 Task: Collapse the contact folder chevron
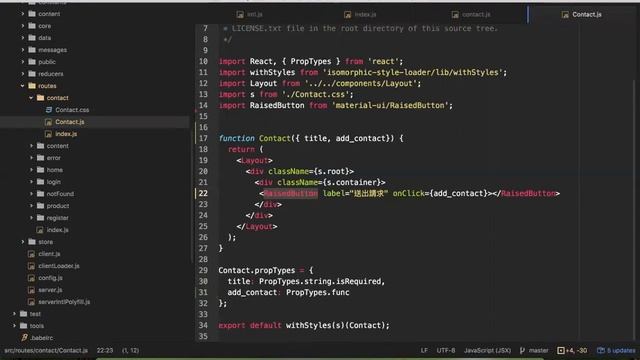31,98
